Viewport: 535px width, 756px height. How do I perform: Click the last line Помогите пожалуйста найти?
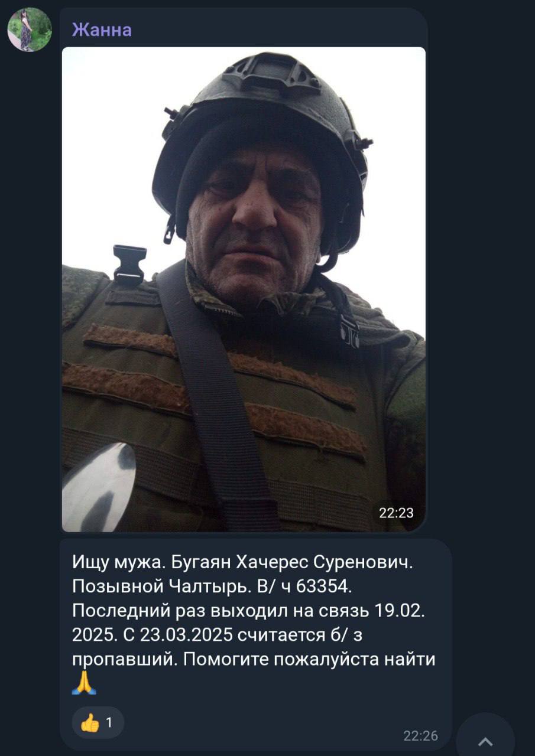(x=254, y=659)
